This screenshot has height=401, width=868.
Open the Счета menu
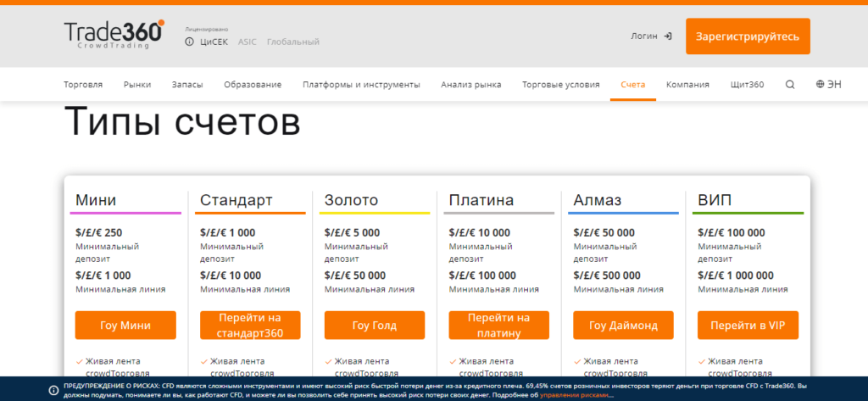632,85
